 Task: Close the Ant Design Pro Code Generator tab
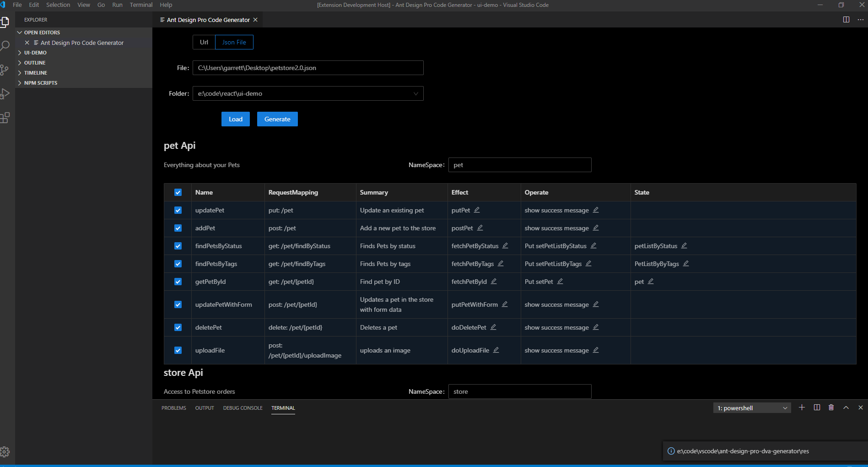255,20
